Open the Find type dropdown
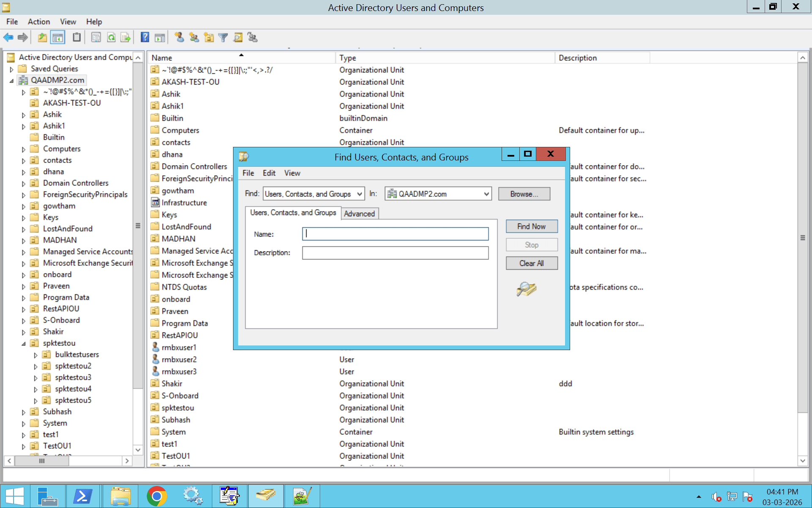The image size is (812, 508). 359,193
